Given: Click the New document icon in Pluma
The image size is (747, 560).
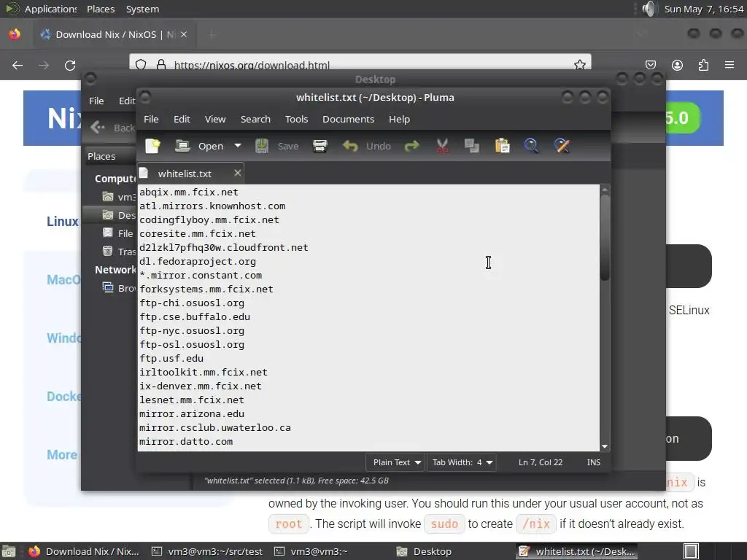Looking at the screenshot, I should (152, 146).
